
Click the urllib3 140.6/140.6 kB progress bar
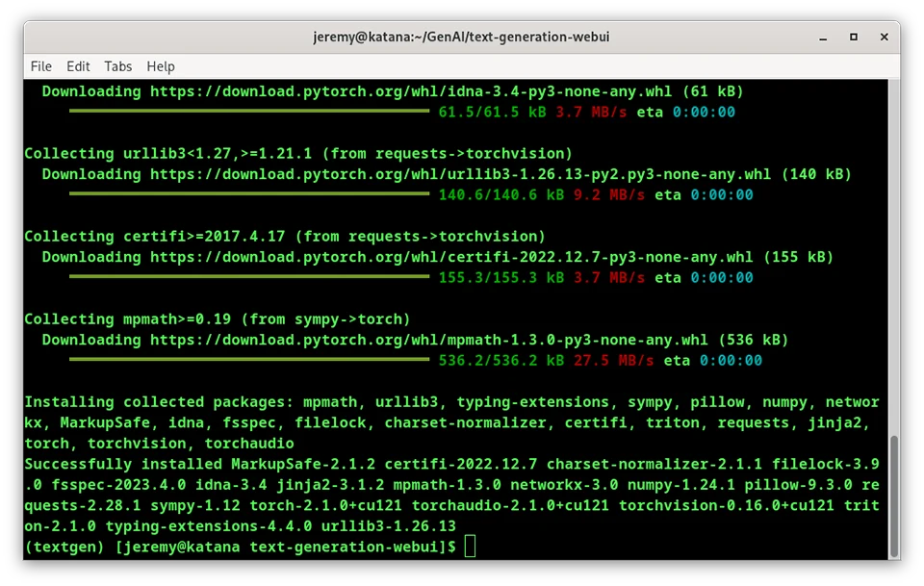[x=249, y=193]
